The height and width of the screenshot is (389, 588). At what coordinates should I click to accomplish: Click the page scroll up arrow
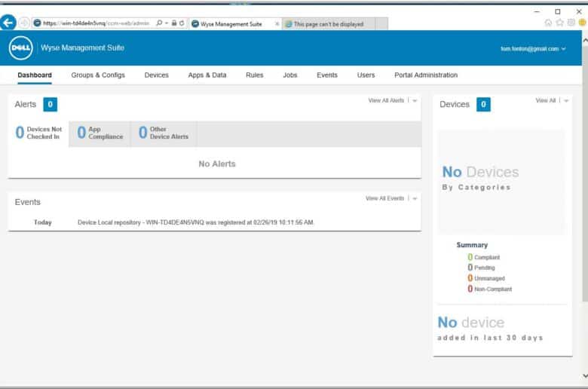point(585,40)
